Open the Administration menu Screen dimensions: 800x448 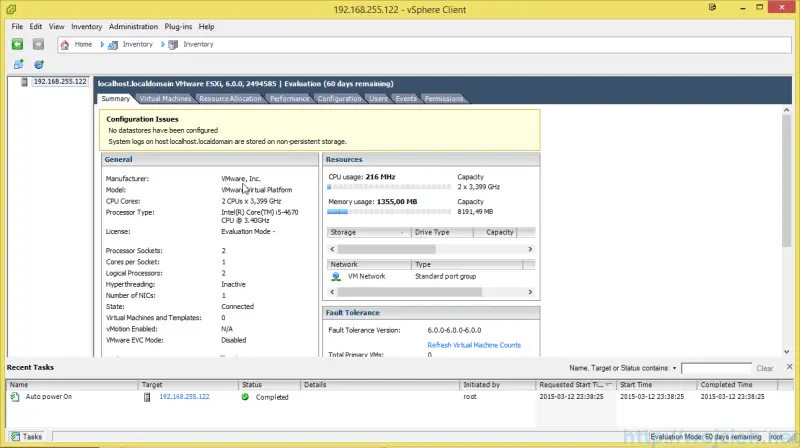133,27
